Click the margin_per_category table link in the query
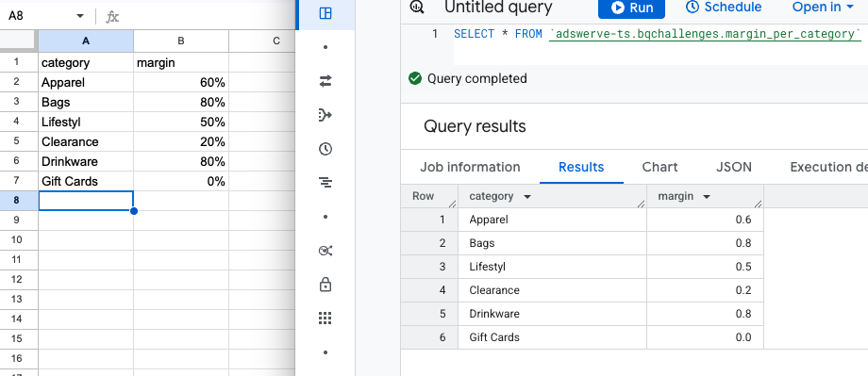868x376 pixels. tap(705, 34)
